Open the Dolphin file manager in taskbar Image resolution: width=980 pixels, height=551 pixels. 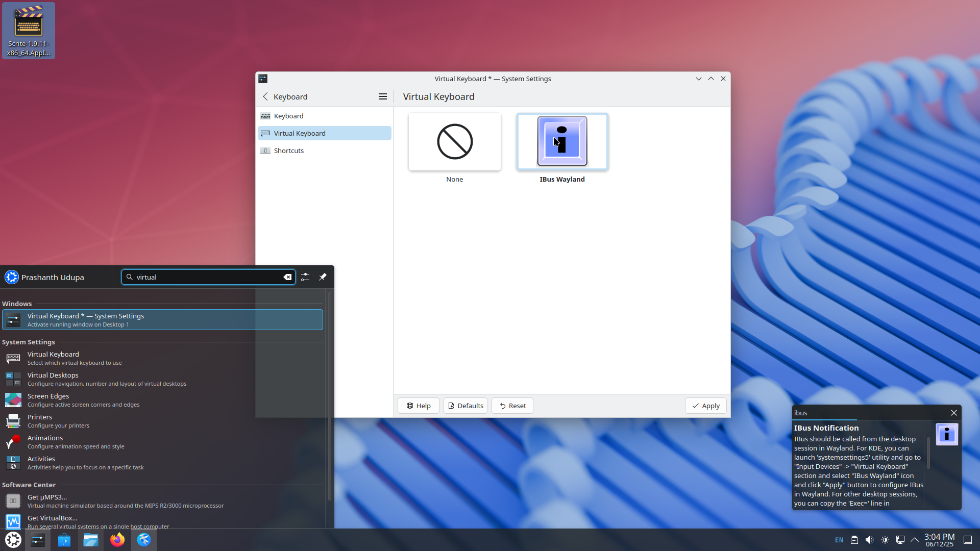tap(91, 540)
